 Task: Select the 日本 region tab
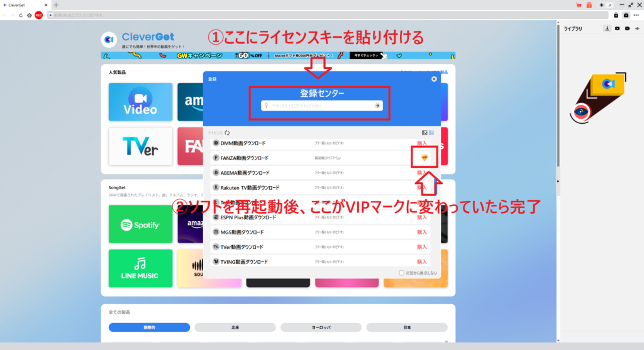pyautogui.click(x=407, y=327)
